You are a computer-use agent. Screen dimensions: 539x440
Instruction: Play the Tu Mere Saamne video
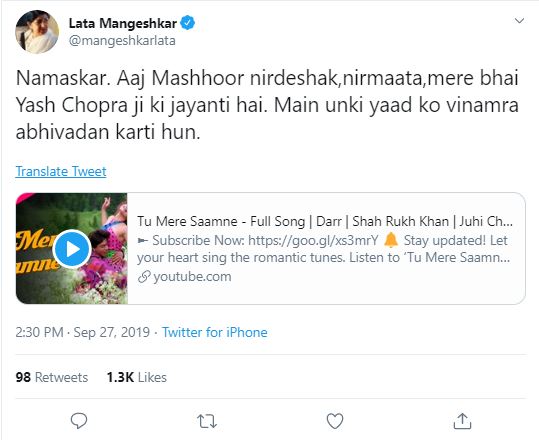pyautogui.click(x=72, y=249)
